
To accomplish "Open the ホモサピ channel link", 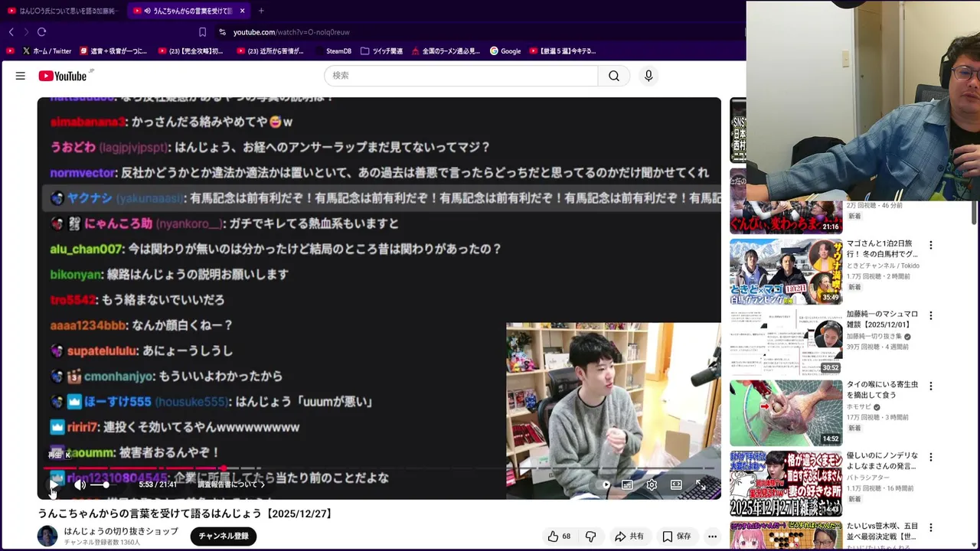I will click(x=859, y=407).
